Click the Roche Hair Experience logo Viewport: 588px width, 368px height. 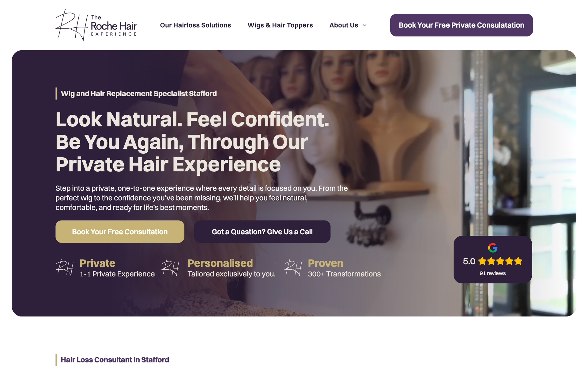click(96, 25)
